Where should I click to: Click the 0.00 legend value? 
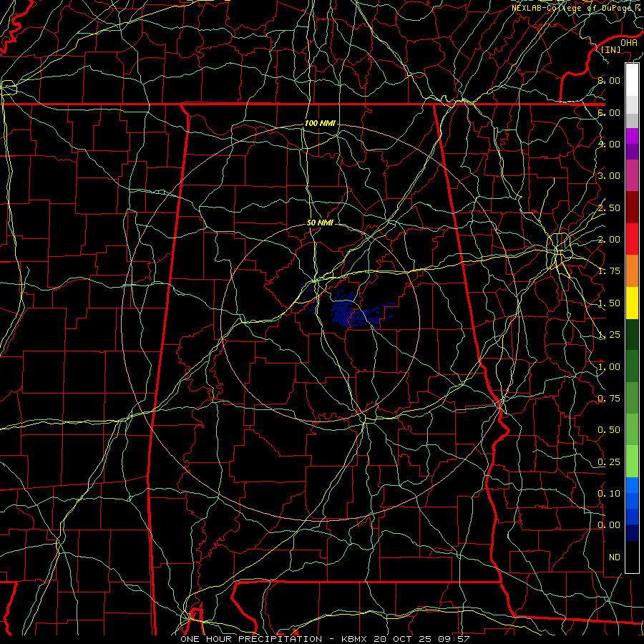point(609,525)
